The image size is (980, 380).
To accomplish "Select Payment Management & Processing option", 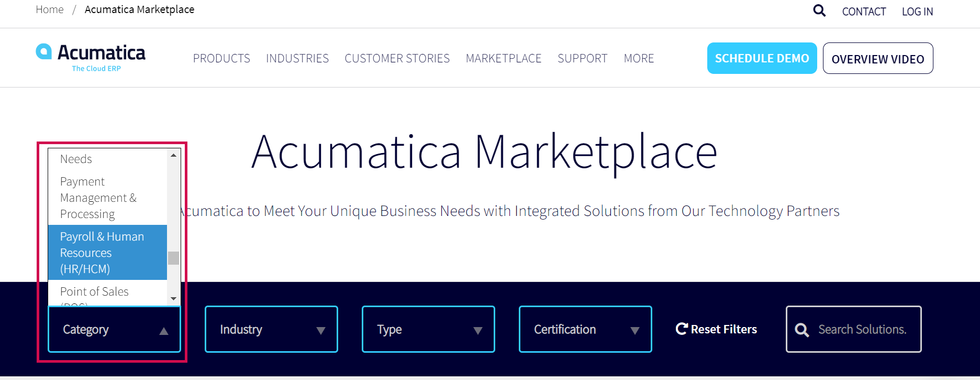I will [x=107, y=198].
